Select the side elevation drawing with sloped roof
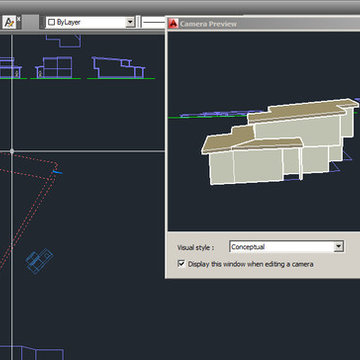 click(x=118, y=68)
